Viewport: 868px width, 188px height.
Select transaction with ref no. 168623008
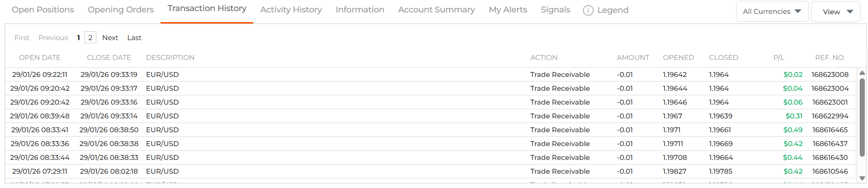point(830,75)
